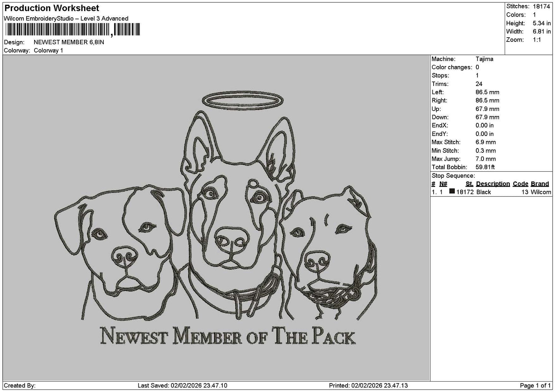Click the 'Colorway 1' value
Image resolution: width=555 pixels, height=392 pixels.
48,51
